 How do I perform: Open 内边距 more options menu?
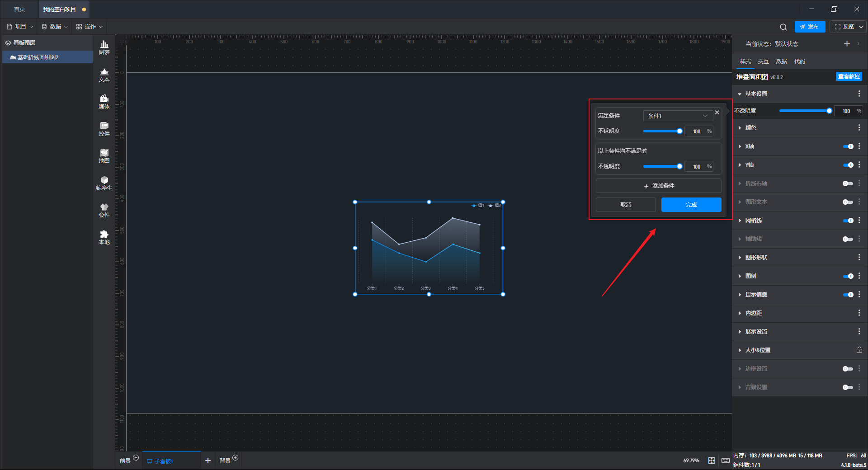pyautogui.click(x=859, y=313)
